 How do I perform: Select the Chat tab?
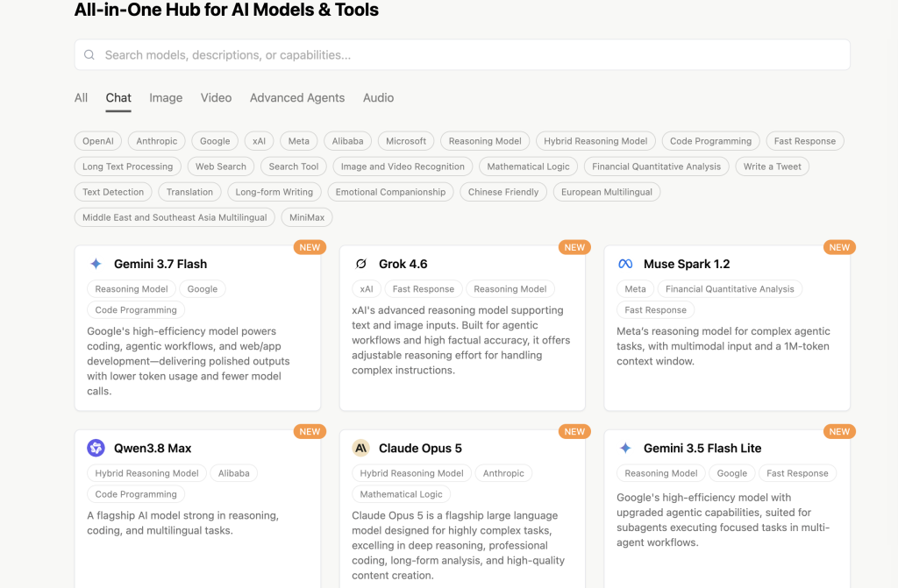point(118,98)
